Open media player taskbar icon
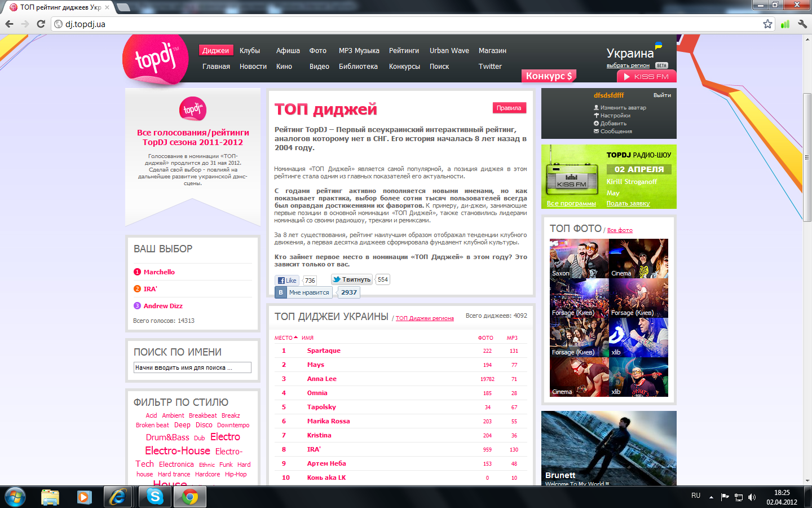 tap(84, 497)
